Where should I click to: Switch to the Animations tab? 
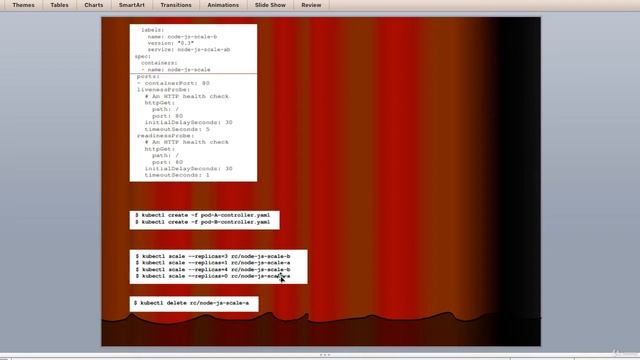click(223, 5)
